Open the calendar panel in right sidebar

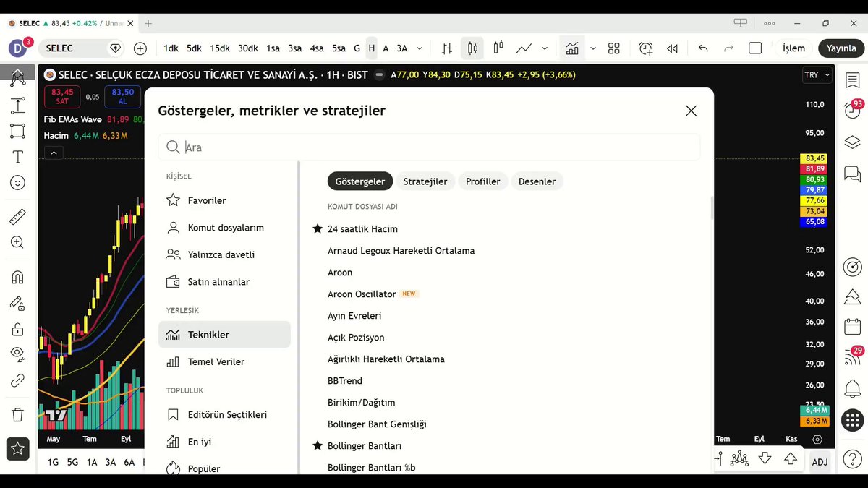click(853, 326)
